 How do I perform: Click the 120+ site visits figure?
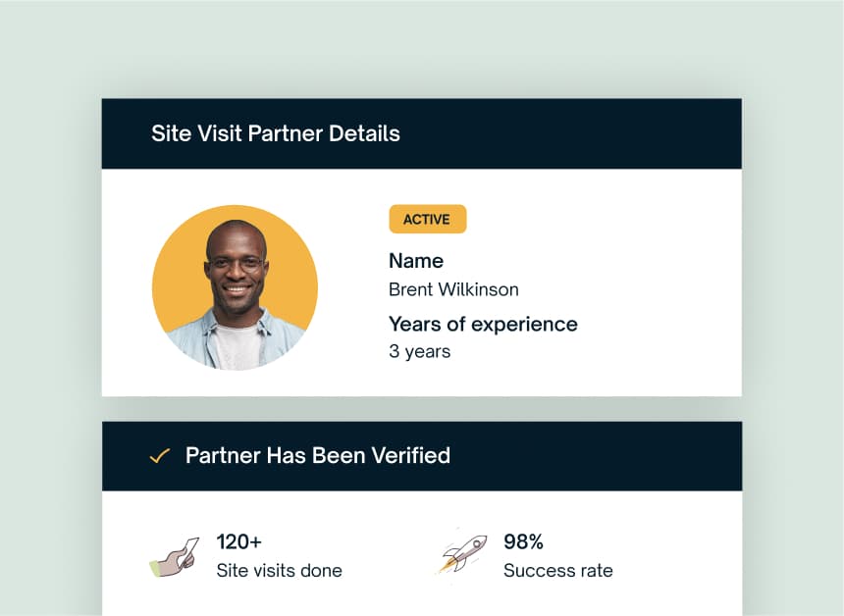238,541
